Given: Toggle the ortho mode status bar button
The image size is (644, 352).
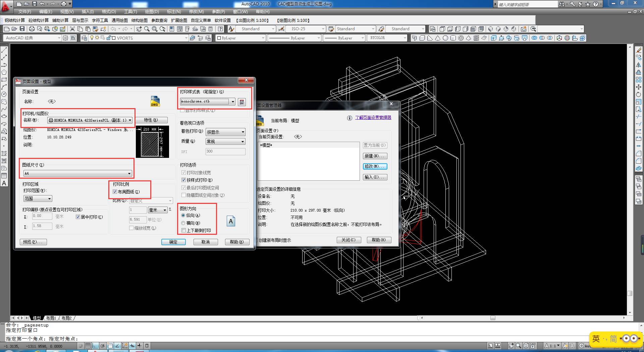Looking at the screenshot, I should [x=95, y=346].
